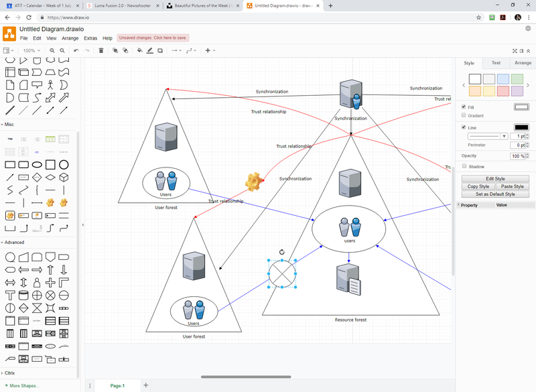
Task: Click the Undo arrow in toolbar
Action: [76, 50]
